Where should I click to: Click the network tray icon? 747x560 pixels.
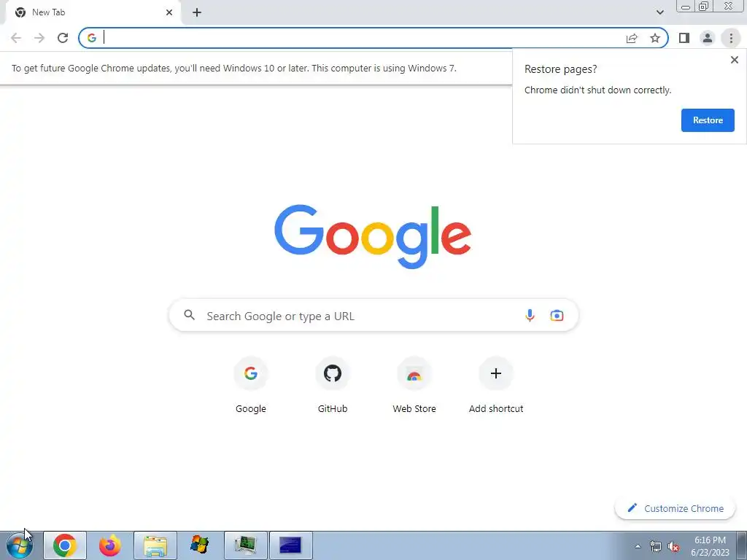pyautogui.click(x=656, y=547)
